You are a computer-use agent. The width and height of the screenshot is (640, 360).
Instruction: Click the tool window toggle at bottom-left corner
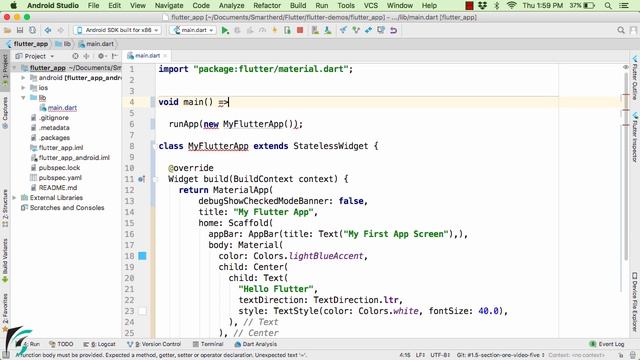click(5, 355)
